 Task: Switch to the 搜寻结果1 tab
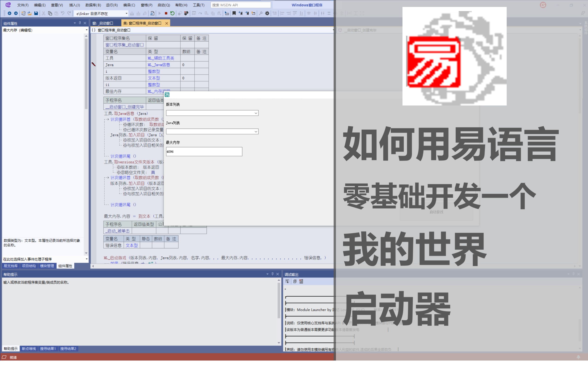(48, 349)
